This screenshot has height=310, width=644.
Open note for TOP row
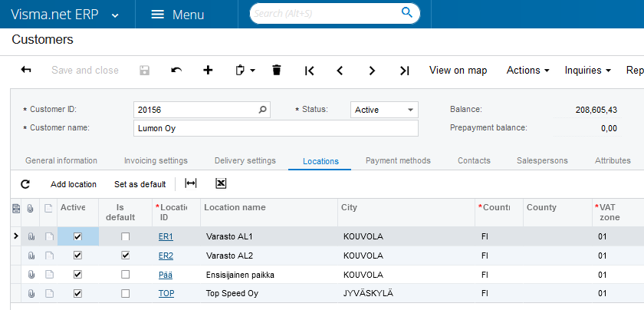[x=49, y=294]
